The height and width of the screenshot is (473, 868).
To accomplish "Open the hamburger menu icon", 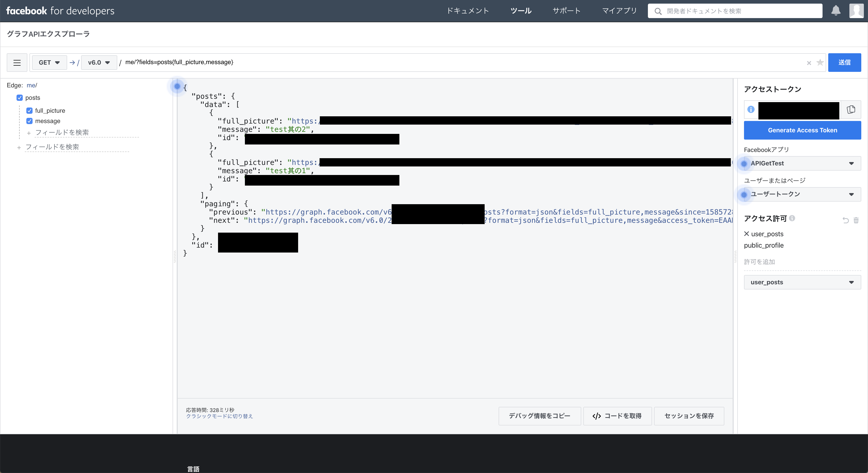I will [x=17, y=62].
